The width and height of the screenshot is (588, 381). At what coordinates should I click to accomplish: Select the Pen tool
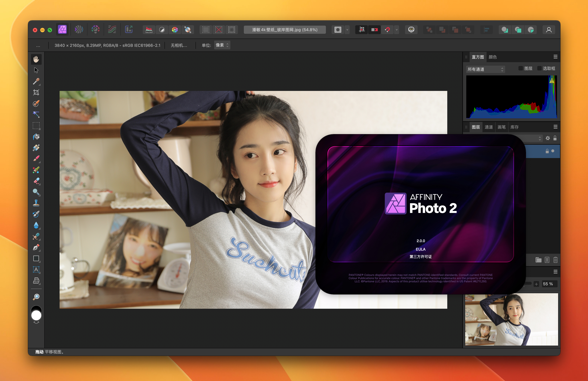(x=36, y=247)
